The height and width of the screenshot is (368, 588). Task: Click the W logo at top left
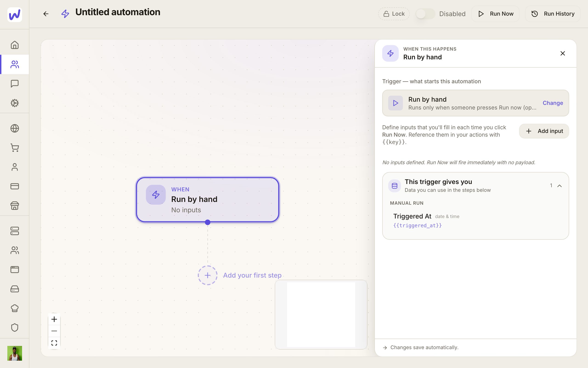(14, 14)
